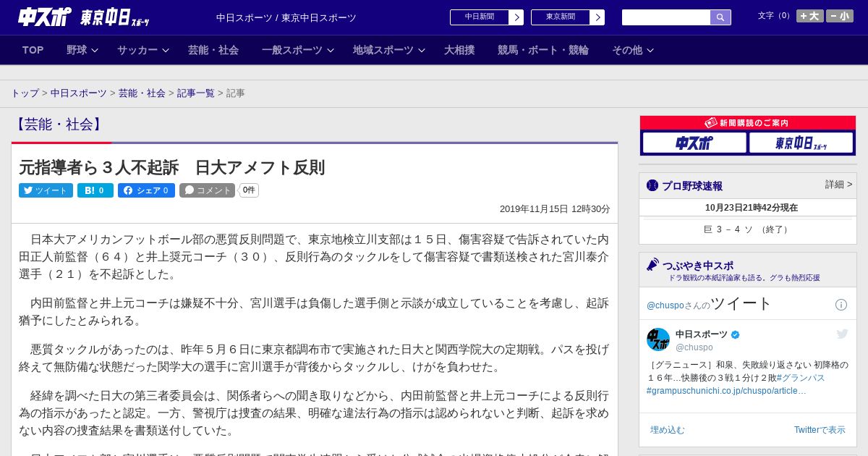
Task: Bookmark article with Hatena B! button
Action: [x=95, y=190]
